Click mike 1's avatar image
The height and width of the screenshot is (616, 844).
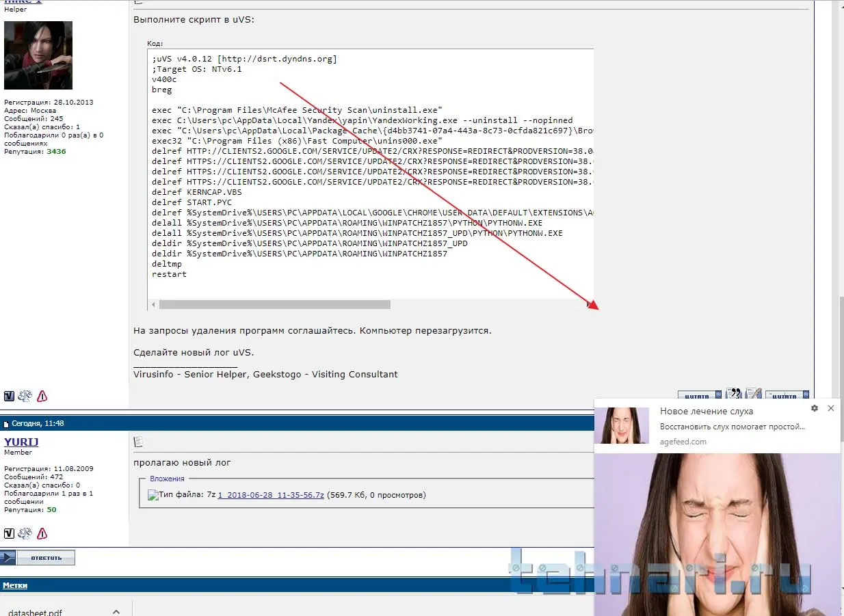pyautogui.click(x=38, y=55)
